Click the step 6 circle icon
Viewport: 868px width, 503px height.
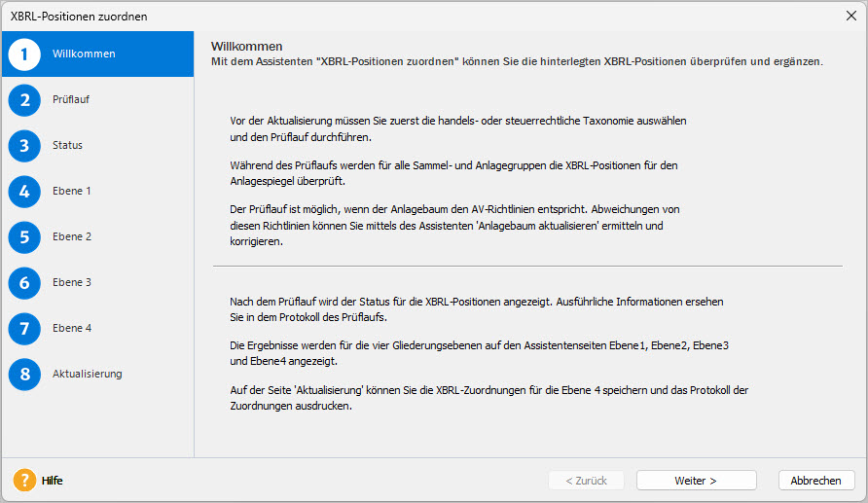[24, 283]
